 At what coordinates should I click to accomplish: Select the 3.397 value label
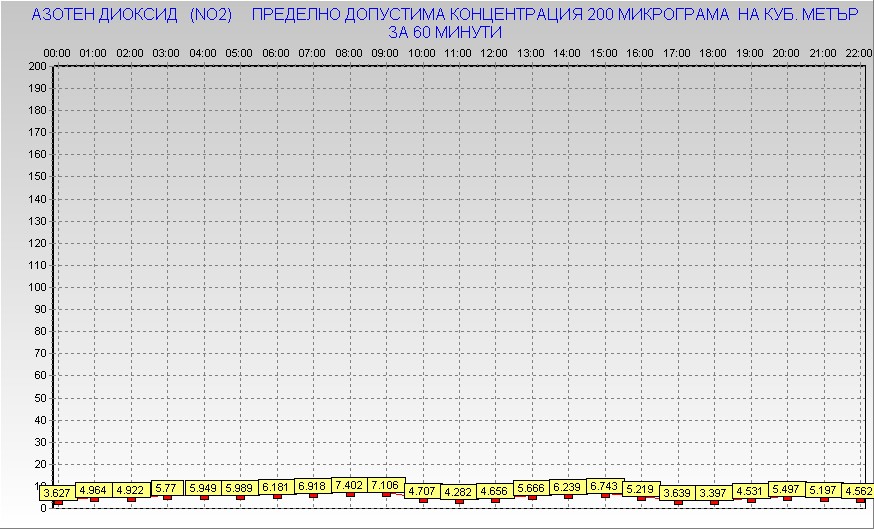point(712,492)
